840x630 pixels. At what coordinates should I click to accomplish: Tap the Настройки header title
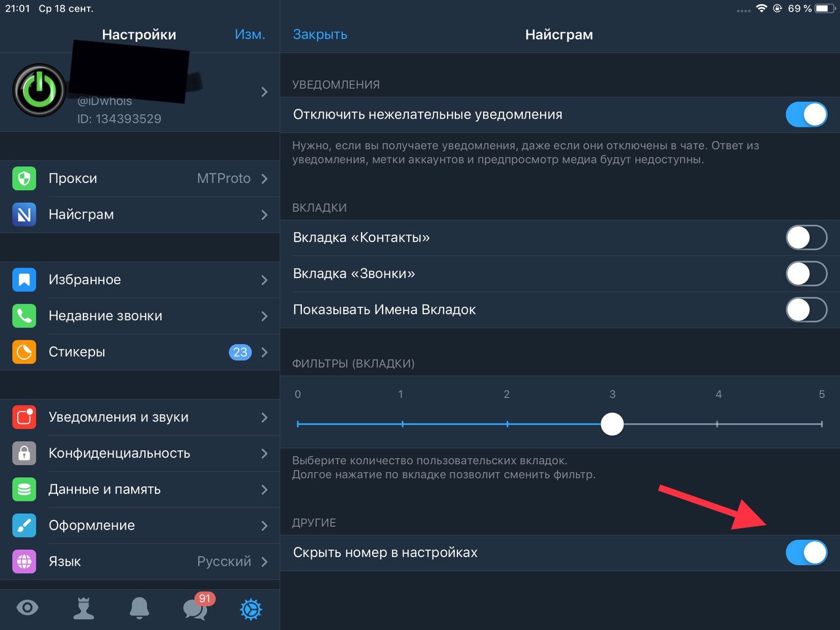point(139,35)
